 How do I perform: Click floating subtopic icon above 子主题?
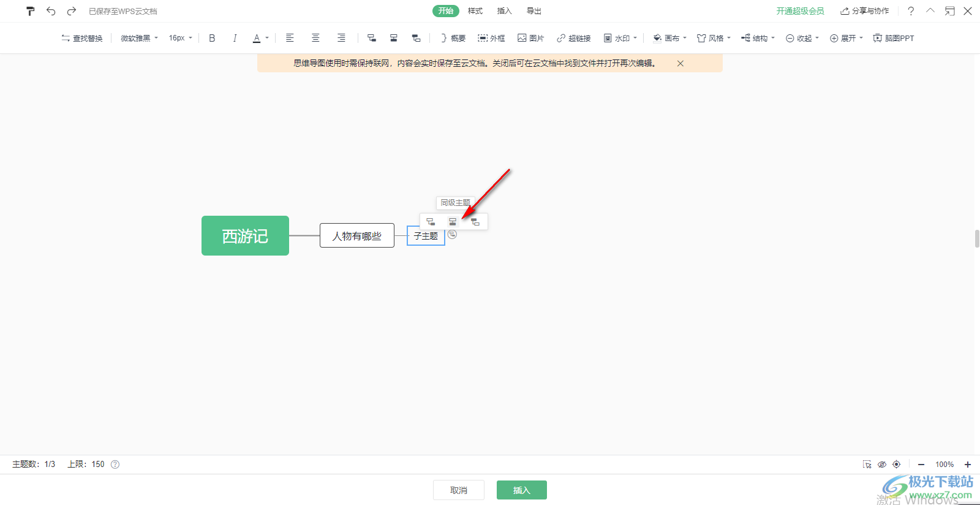[431, 221]
